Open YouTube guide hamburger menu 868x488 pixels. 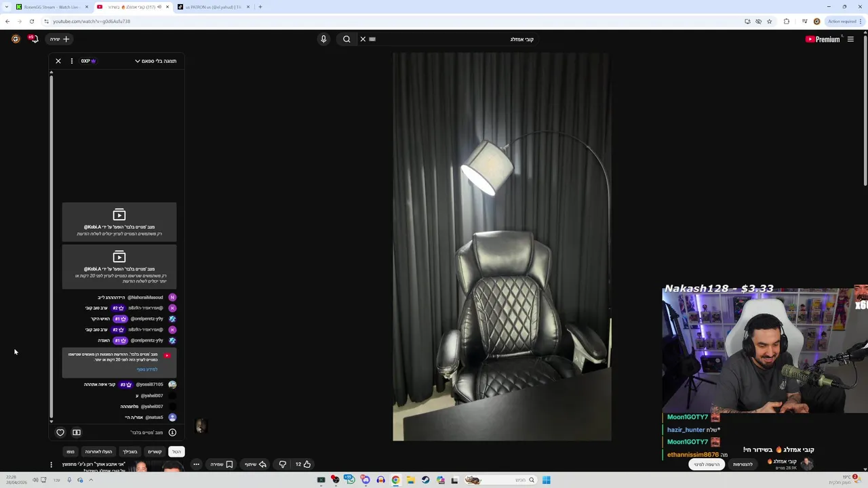pyautogui.click(x=850, y=39)
